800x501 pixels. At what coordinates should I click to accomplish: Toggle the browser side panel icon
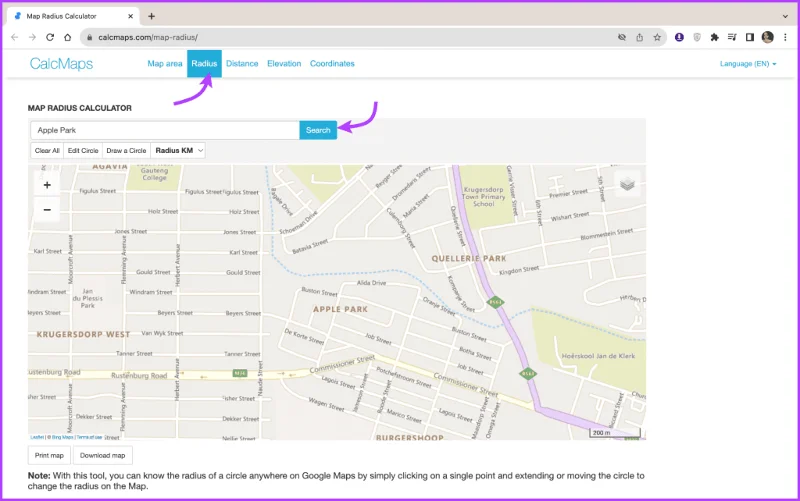(x=749, y=37)
